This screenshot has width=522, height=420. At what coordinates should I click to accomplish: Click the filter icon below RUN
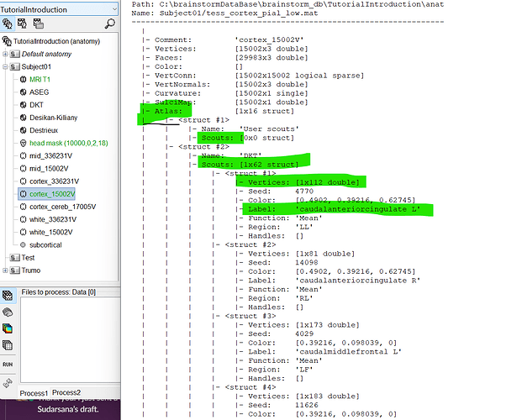(x=8, y=383)
